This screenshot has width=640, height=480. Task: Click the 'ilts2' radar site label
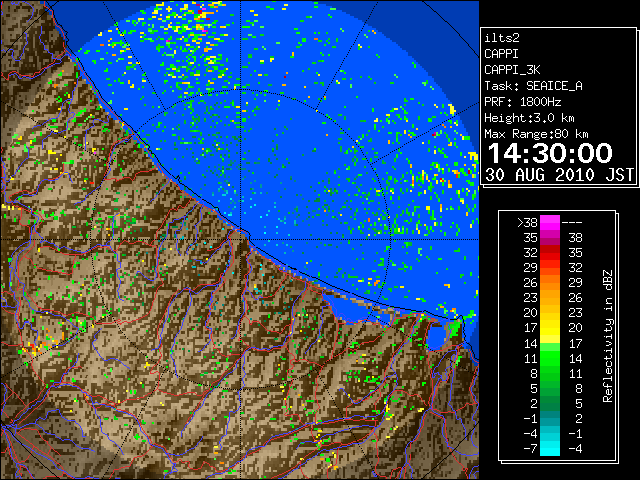[502, 38]
